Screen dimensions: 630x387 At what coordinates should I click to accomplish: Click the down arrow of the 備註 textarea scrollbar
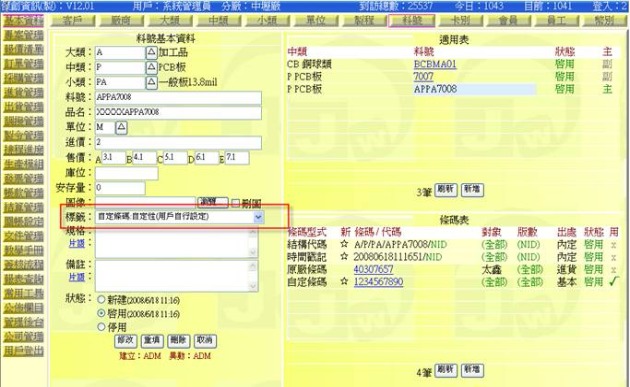pyautogui.click(x=253, y=286)
